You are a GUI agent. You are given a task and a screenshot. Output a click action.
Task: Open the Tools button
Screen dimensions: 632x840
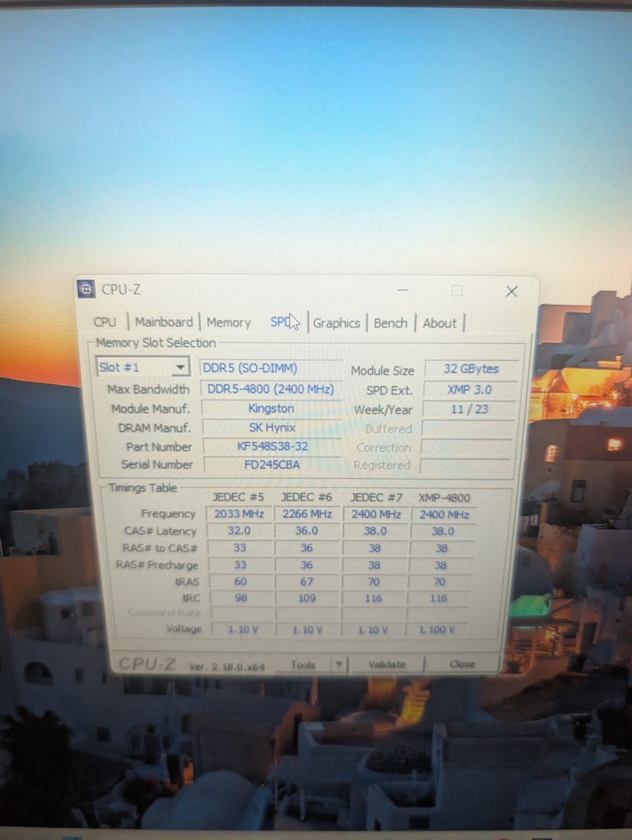[303, 664]
